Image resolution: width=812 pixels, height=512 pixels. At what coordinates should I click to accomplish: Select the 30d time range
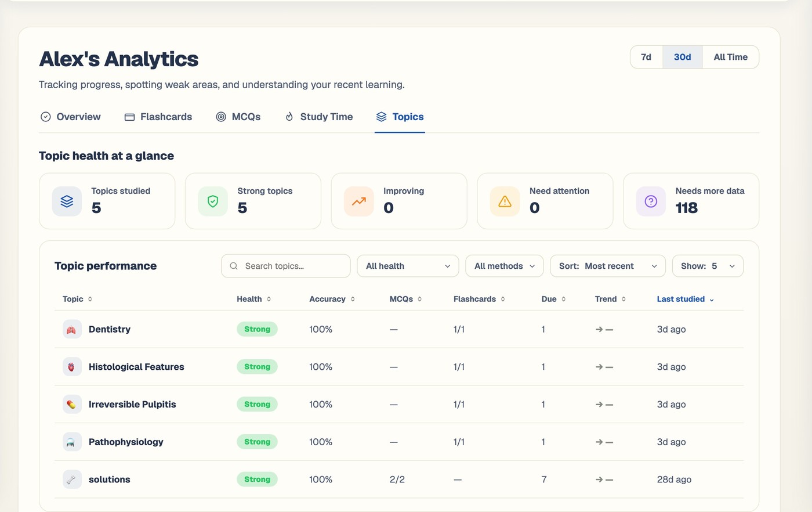tap(683, 57)
